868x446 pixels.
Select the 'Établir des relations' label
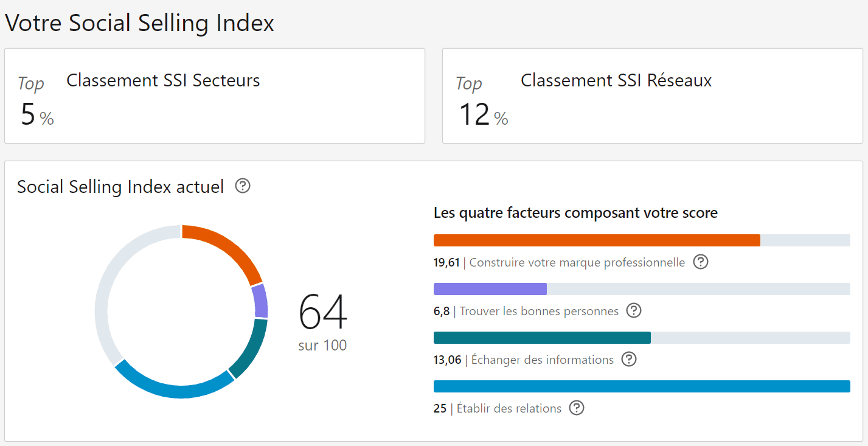click(509, 409)
